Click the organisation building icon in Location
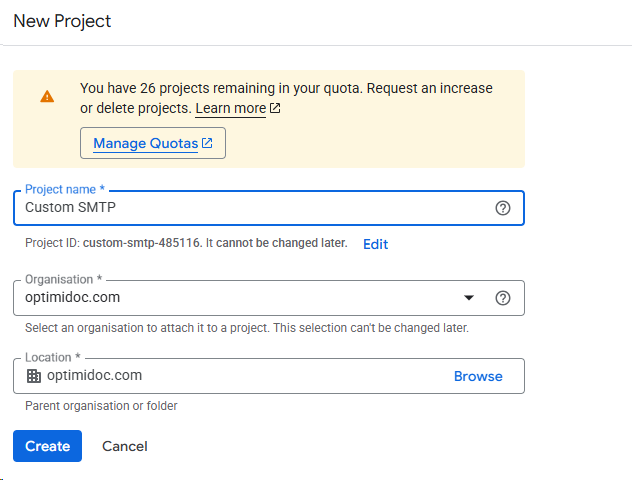 click(x=34, y=376)
